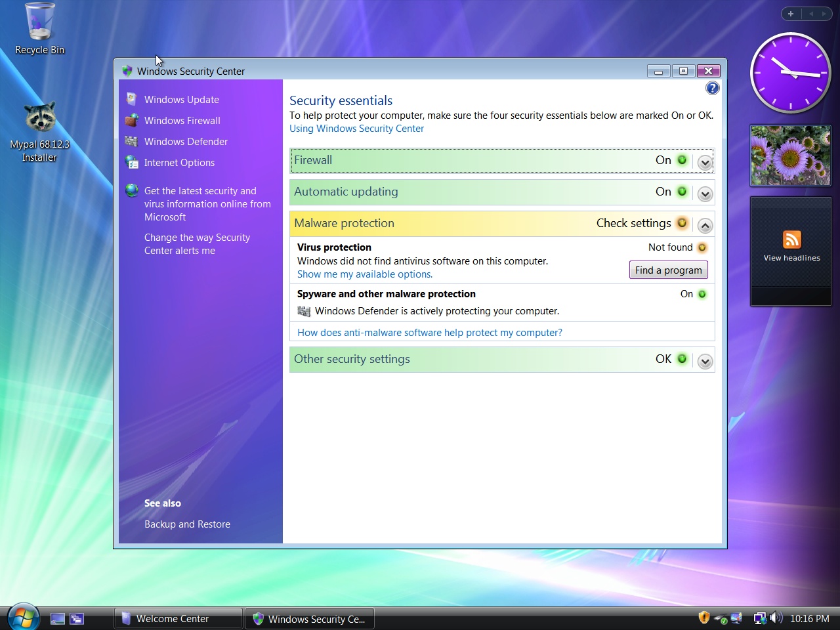Switch to Welcome Center taskbar item
The image size is (840, 630).
(x=178, y=618)
